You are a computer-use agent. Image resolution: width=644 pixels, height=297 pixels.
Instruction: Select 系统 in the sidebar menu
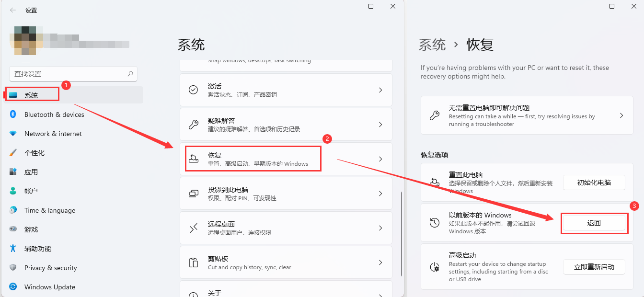tap(31, 95)
